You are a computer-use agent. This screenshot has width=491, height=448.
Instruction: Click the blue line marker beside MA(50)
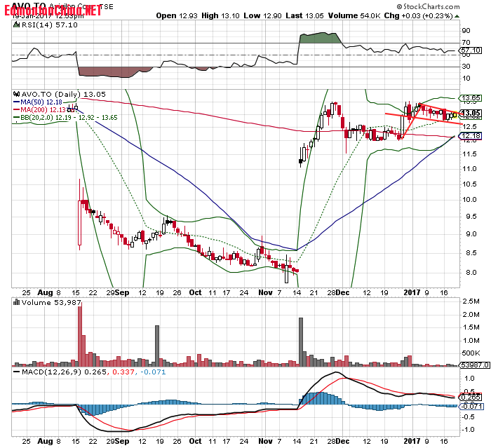coord(16,102)
